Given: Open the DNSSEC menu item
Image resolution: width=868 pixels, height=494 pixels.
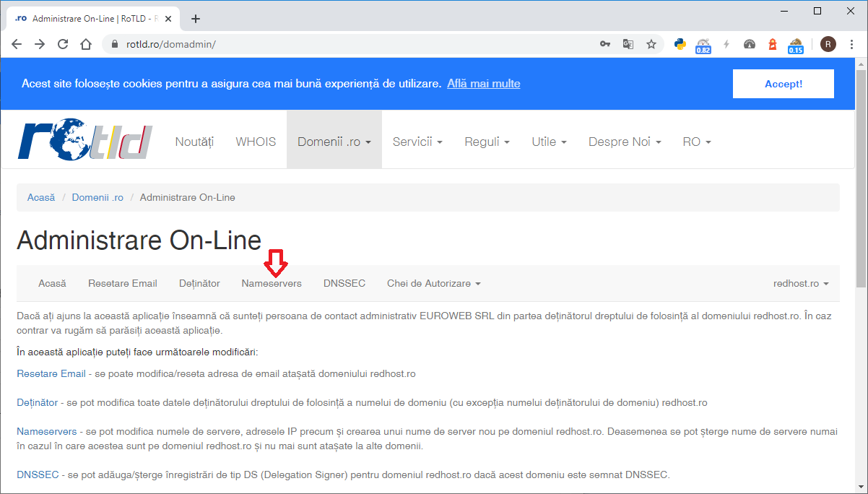Looking at the screenshot, I should pyautogui.click(x=344, y=283).
